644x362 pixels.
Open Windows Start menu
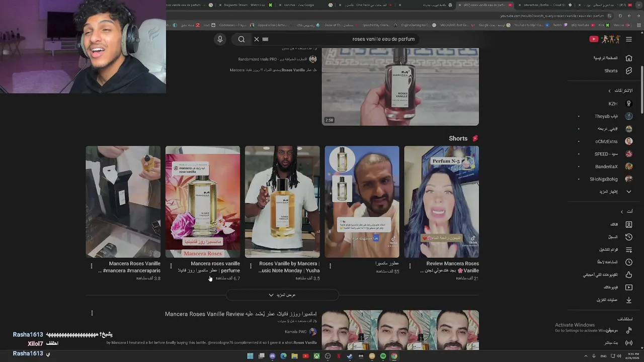[250, 356]
